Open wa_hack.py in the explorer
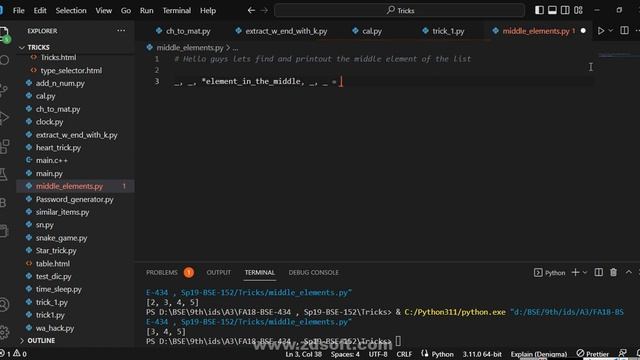This screenshot has height=360, width=640. pos(55,328)
